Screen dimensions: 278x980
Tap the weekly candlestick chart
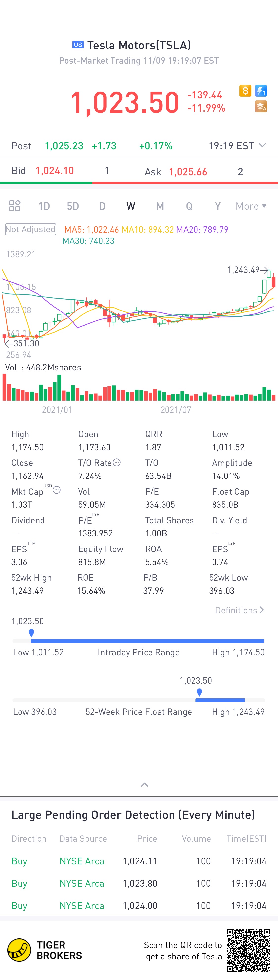[x=139, y=304]
